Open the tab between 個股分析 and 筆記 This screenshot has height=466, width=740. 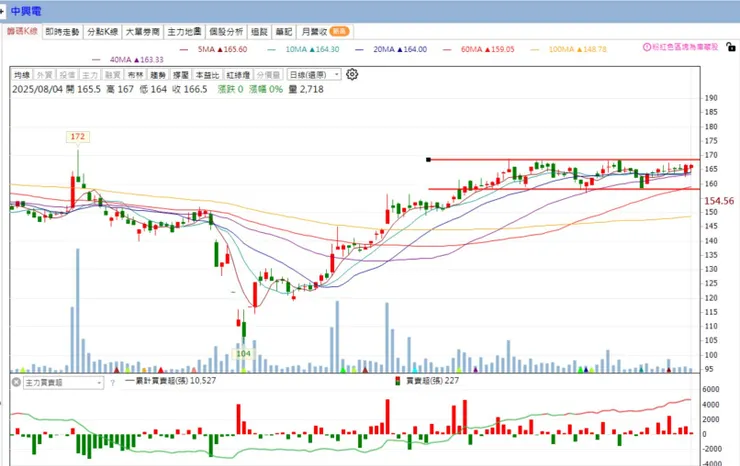(259, 32)
